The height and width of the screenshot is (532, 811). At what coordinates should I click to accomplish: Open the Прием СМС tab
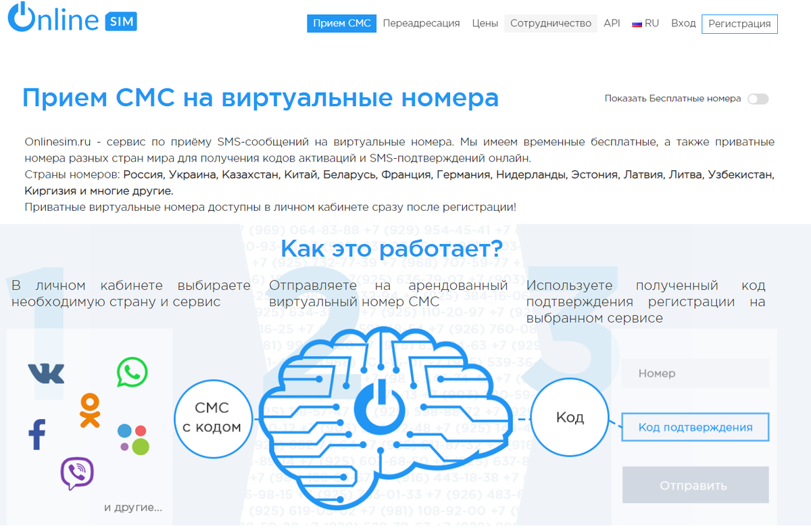click(x=342, y=23)
